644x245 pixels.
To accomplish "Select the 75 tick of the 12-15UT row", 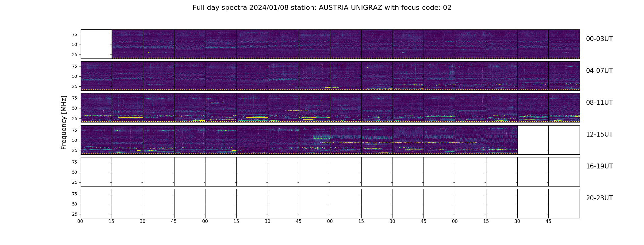I will click(x=75, y=130).
